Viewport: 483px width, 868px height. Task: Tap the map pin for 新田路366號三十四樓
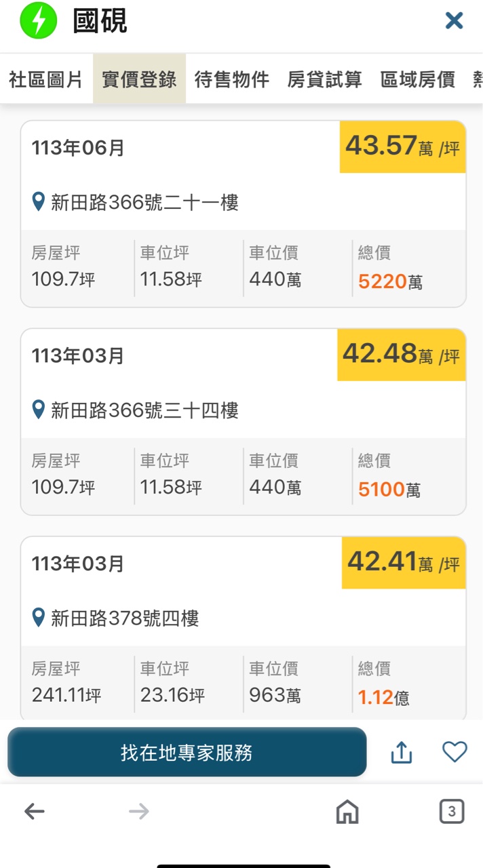click(x=39, y=410)
